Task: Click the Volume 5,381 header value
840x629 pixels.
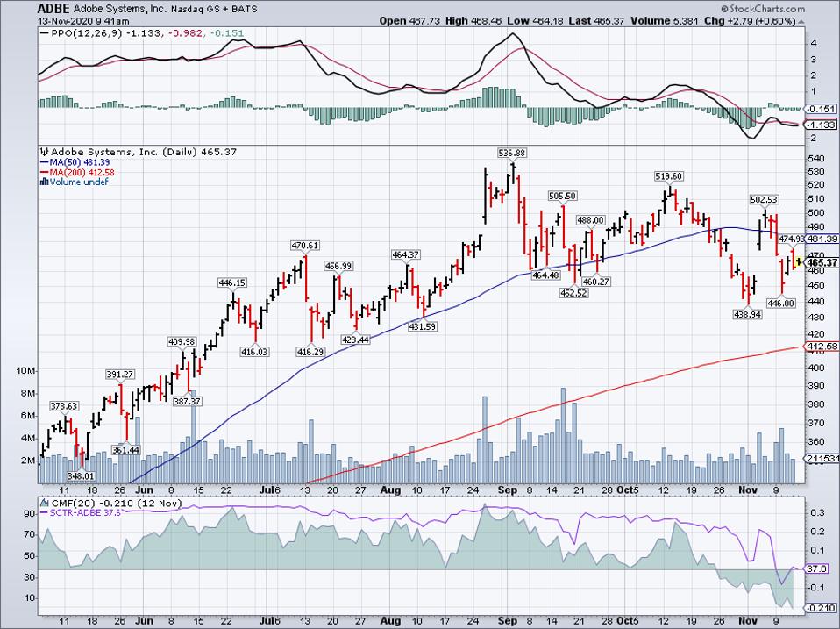Action: pos(665,21)
